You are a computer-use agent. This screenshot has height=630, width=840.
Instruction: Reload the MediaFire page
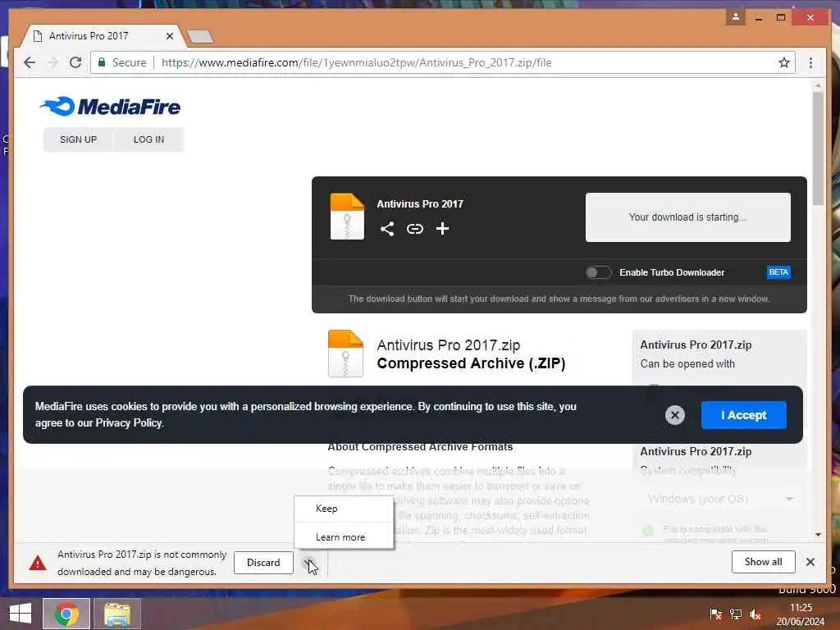pyautogui.click(x=75, y=62)
